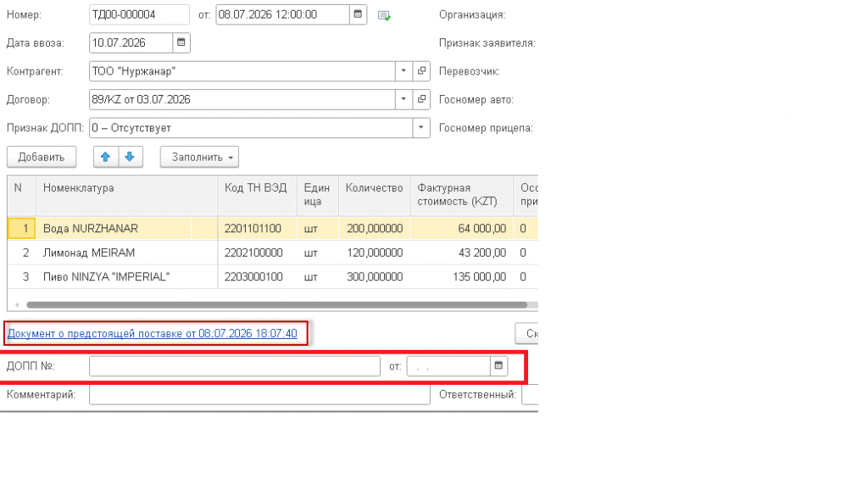Click quantity cell 300,000000
This screenshot has width=868, height=484.
coord(374,276)
